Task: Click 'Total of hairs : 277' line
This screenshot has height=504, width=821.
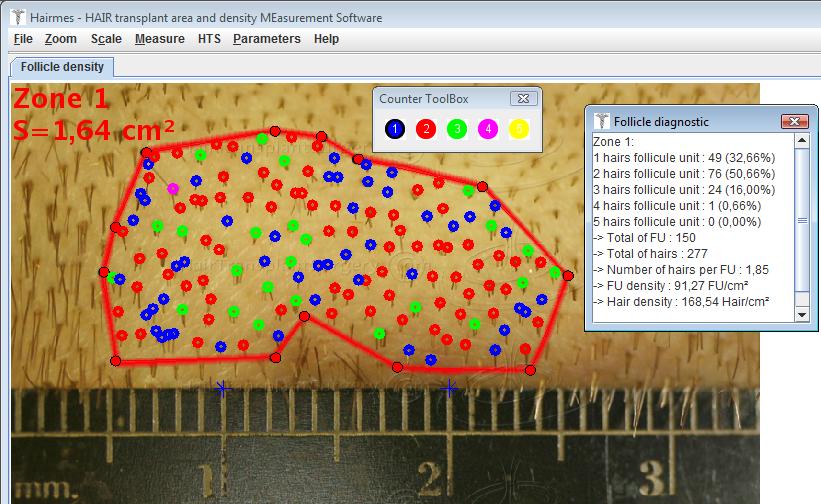Action: (650, 254)
